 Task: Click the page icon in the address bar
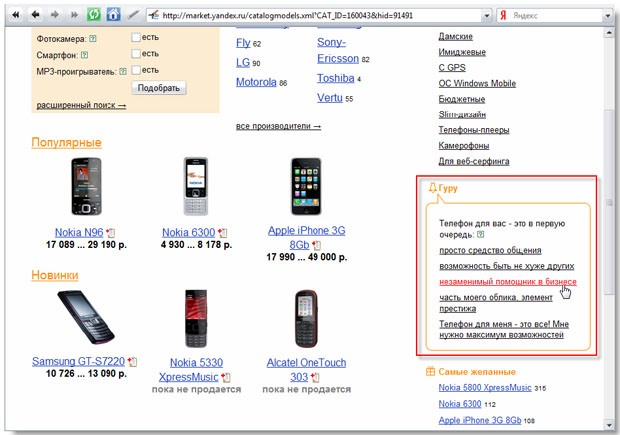coord(154,15)
